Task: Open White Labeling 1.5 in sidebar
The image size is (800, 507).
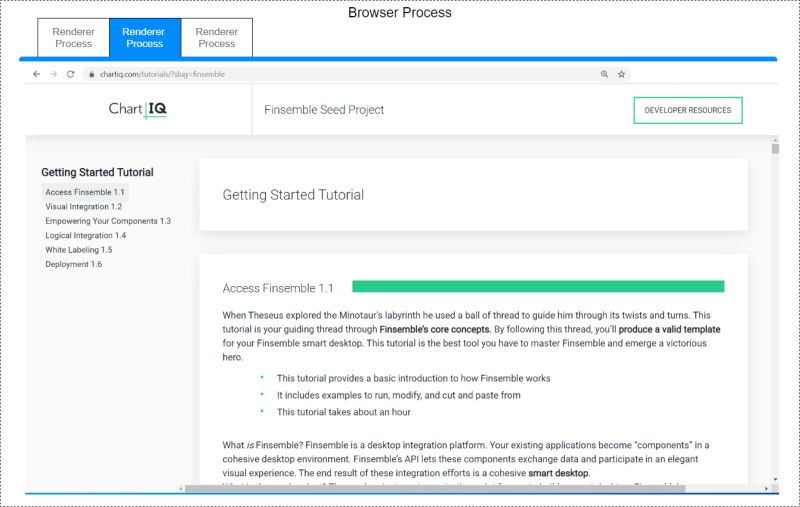Action: [x=79, y=249]
